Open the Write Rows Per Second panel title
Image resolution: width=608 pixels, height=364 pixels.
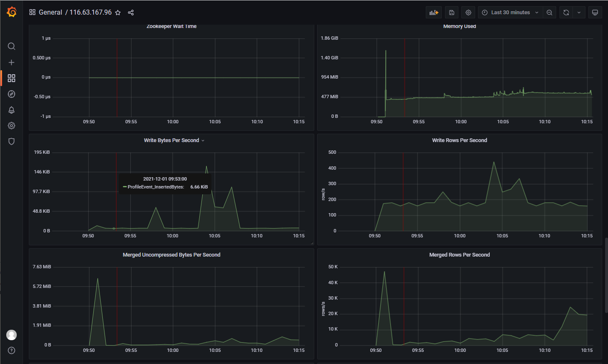460,140
